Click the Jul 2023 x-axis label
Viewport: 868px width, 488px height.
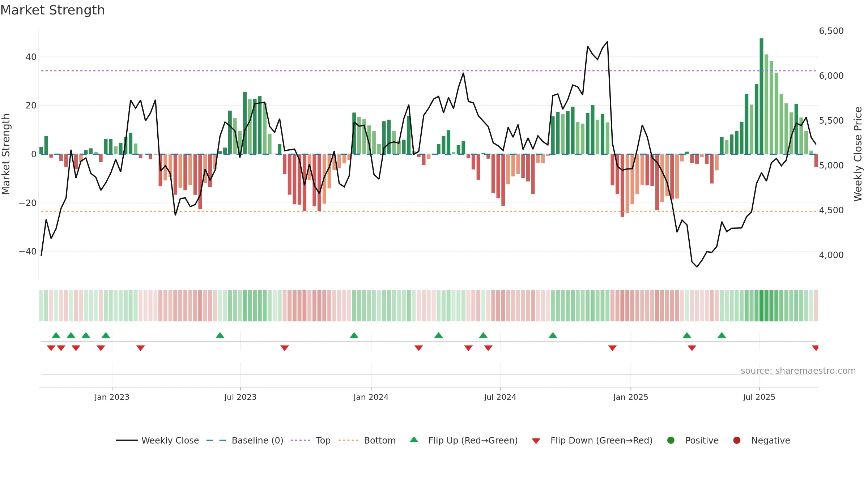pos(241,397)
